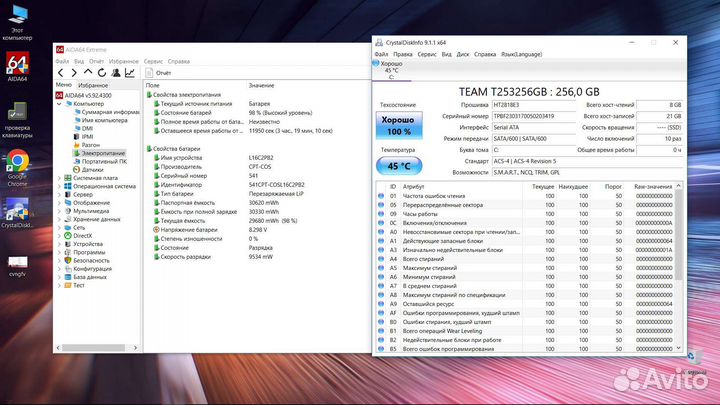The image size is (720, 405).
Task: Click the Серийный номер field
Action: tap(534, 116)
